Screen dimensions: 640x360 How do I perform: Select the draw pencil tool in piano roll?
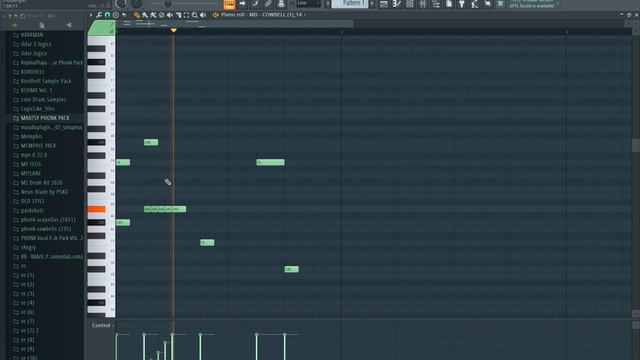click(137, 15)
